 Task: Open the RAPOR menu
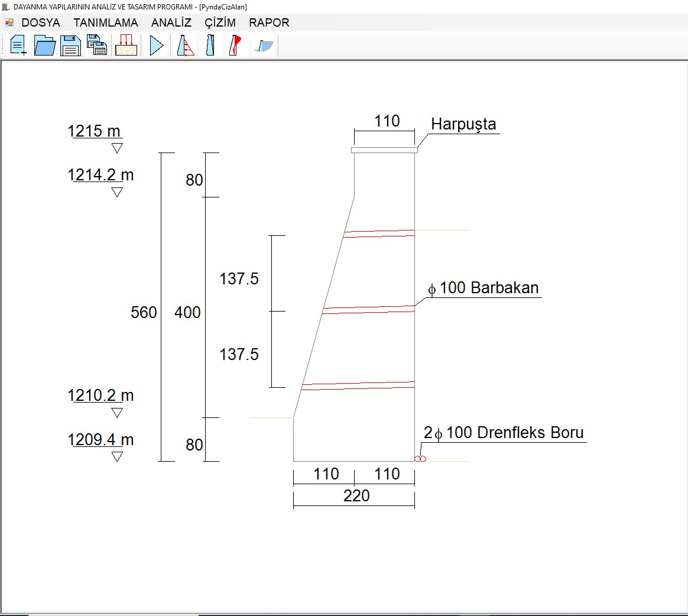coord(269,22)
